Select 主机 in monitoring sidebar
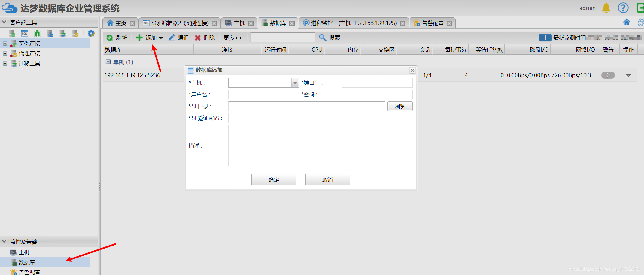This screenshot has height=275, width=644. coord(24,252)
